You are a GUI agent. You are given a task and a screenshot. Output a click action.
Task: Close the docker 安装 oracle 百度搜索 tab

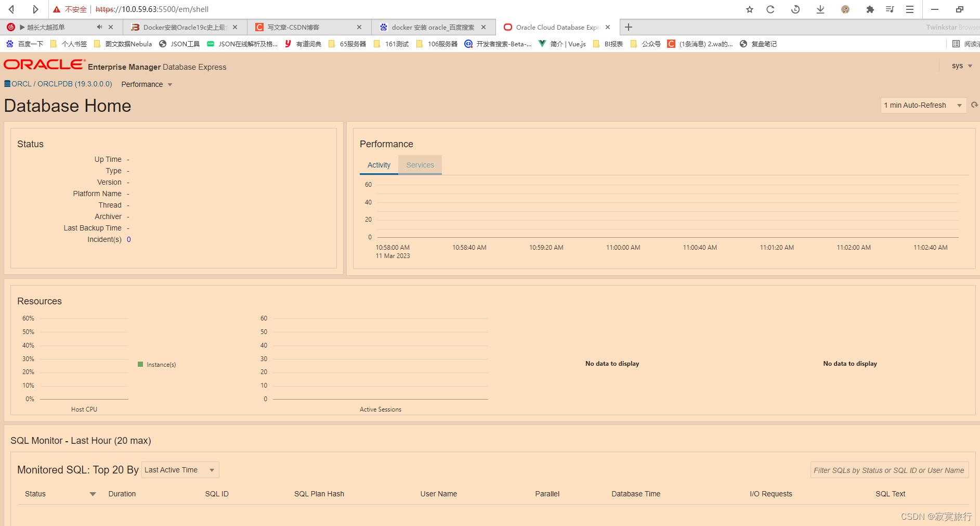coord(484,27)
